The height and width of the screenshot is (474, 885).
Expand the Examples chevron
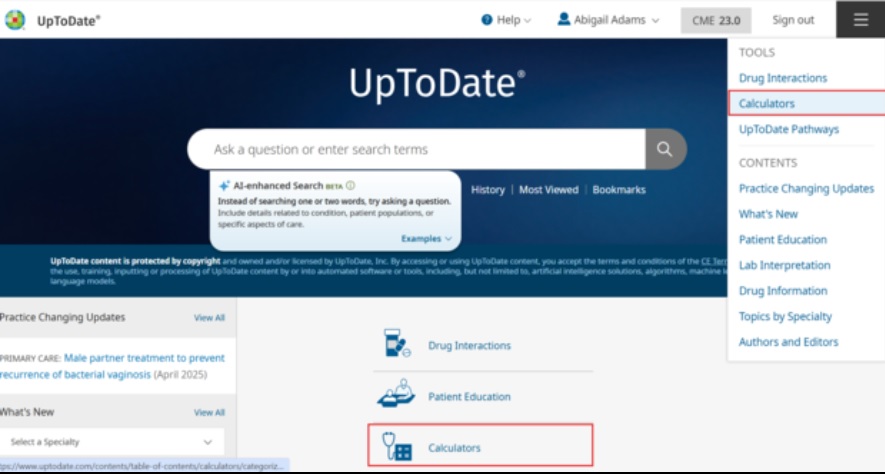(427, 239)
